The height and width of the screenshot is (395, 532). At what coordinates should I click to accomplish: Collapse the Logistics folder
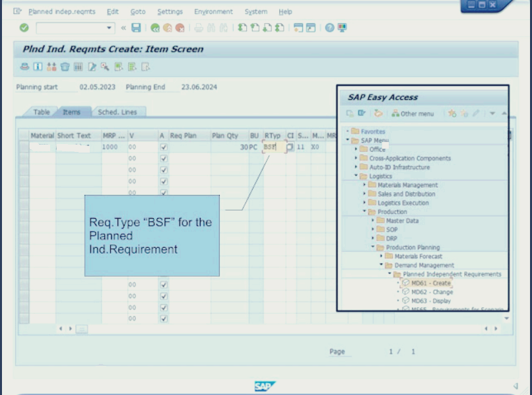(x=356, y=176)
